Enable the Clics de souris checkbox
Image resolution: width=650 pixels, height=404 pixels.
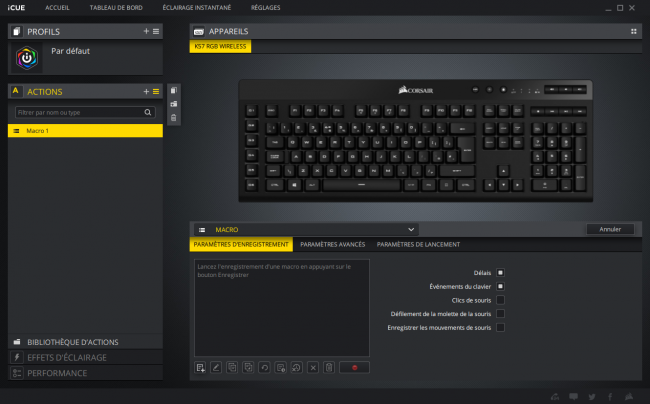(x=500, y=300)
